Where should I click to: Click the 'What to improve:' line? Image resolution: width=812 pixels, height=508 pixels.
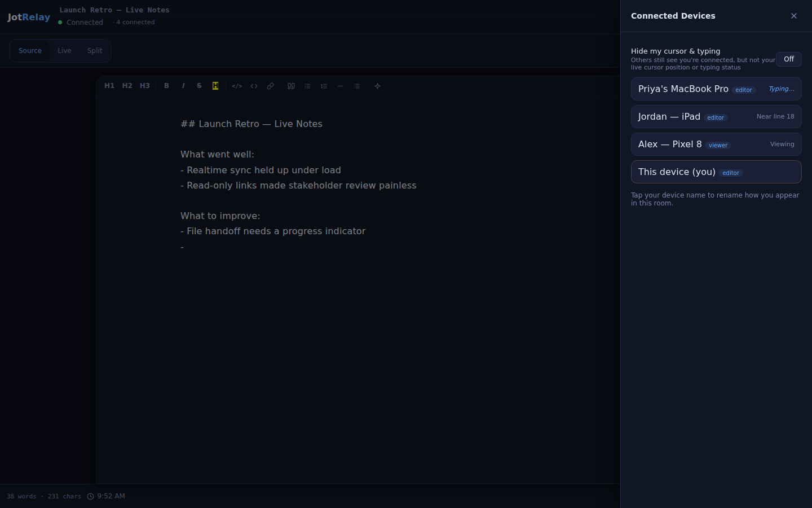tap(220, 216)
